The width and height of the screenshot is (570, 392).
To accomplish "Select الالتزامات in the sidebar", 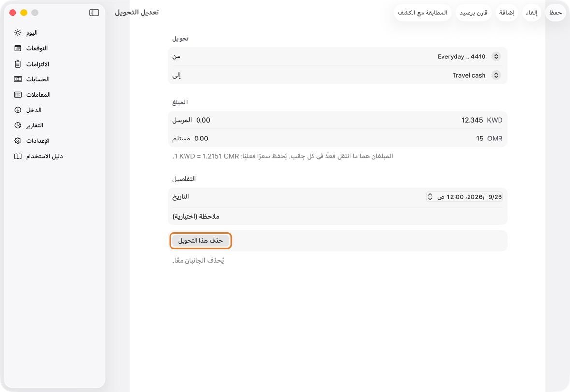I will click(55, 64).
